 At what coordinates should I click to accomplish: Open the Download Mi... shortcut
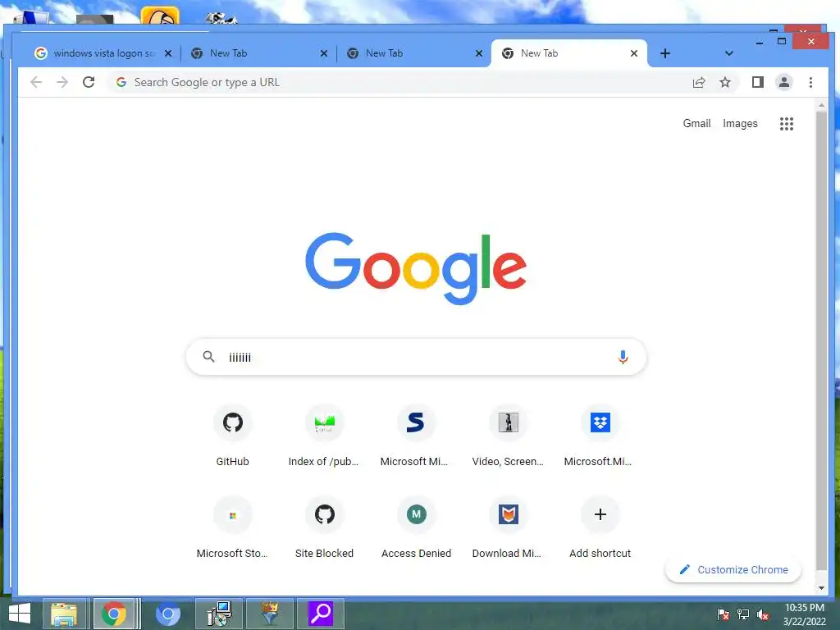[508, 529]
